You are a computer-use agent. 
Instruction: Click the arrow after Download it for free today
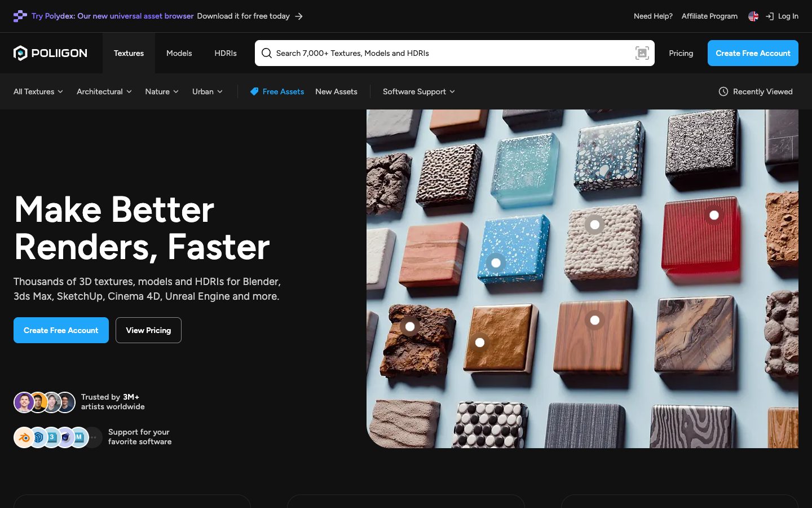tap(299, 16)
